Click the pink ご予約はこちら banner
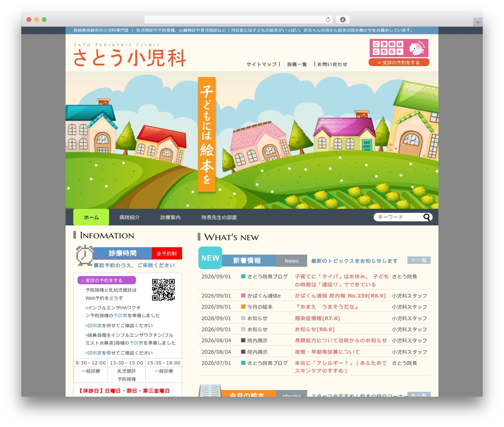 [x=399, y=48]
